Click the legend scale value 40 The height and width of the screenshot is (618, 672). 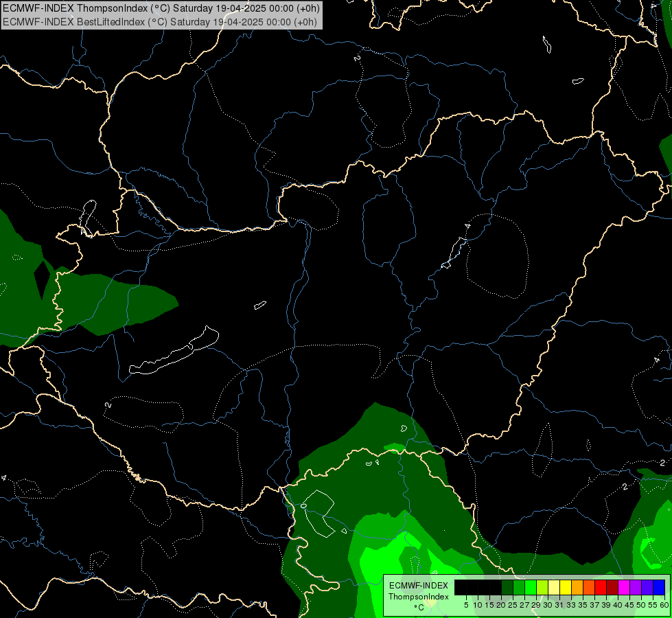[x=618, y=605]
